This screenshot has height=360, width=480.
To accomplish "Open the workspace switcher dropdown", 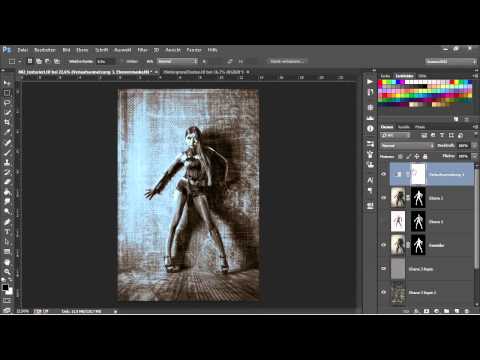I will (x=451, y=61).
